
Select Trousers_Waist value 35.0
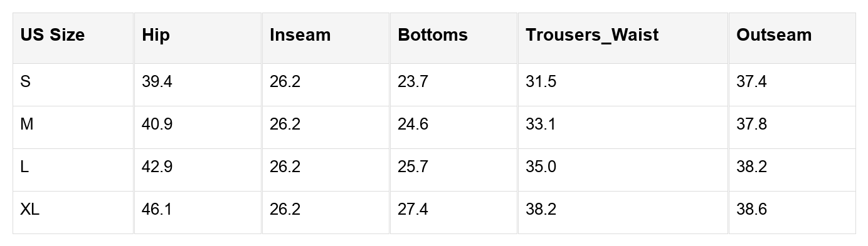point(541,167)
